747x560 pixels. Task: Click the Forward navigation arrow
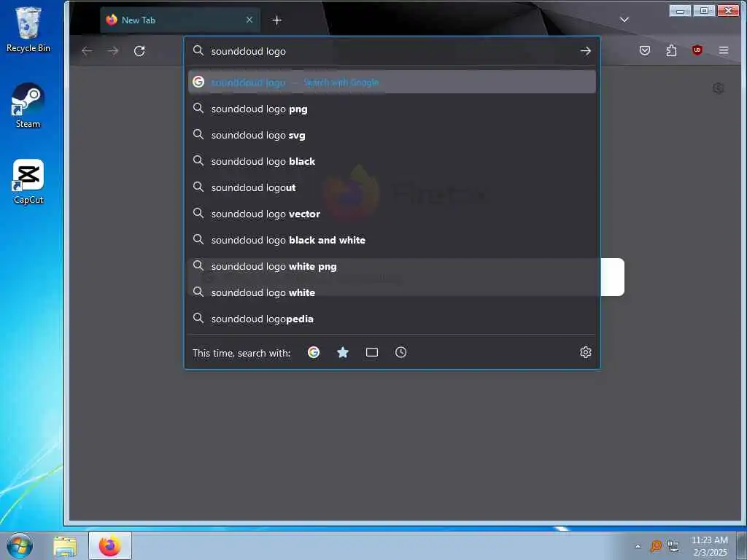click(x=113, y=51)
